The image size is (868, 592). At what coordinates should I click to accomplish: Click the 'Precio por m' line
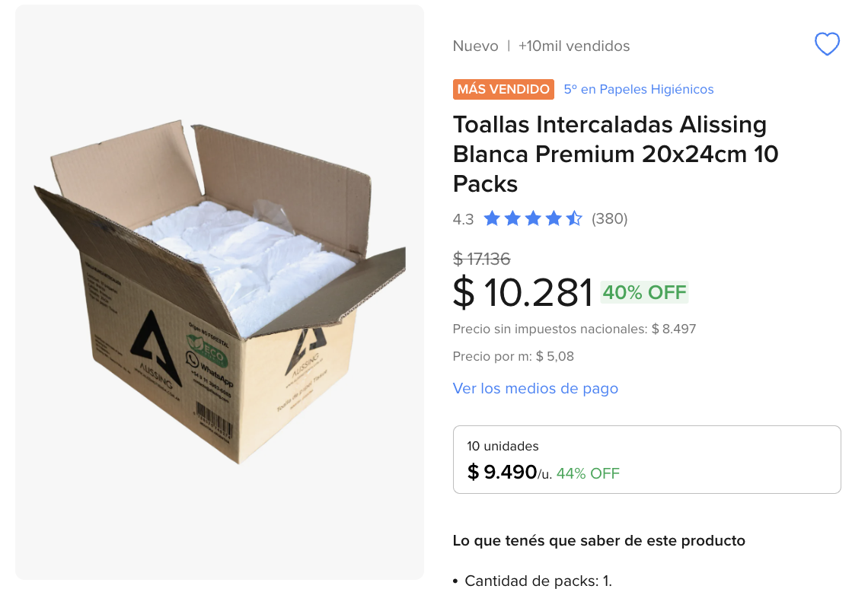[513, 356]
